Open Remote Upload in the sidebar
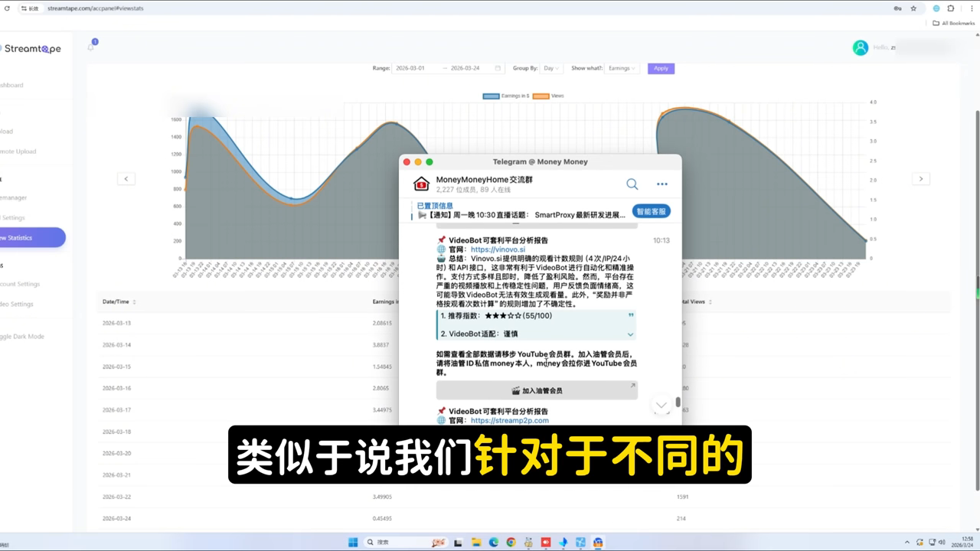The width and height of the screenshot is (980, 551). [18, 151]
